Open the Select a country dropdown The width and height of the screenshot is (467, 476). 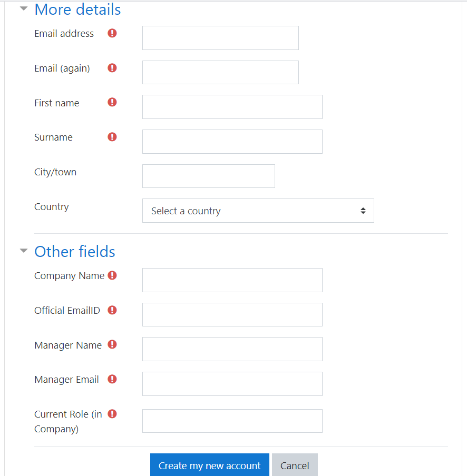coord(258,211)
